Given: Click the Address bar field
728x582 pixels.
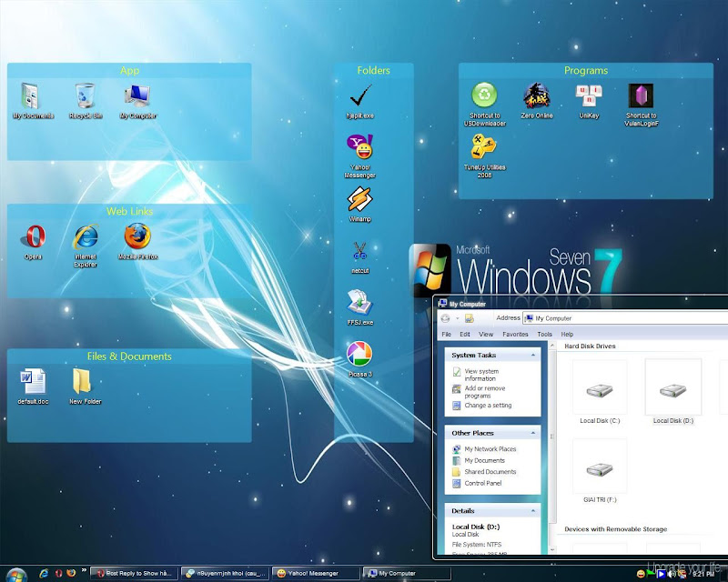Looking at the screenshot, I should coord(625,318).
